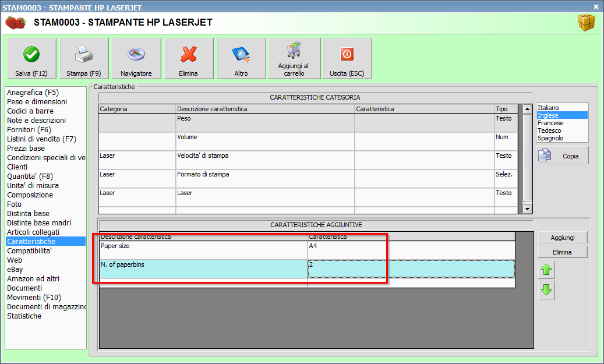Screen dimensions: 604x364
Task: Close the STAM0003 window
Action: click(x=596, y=6)
